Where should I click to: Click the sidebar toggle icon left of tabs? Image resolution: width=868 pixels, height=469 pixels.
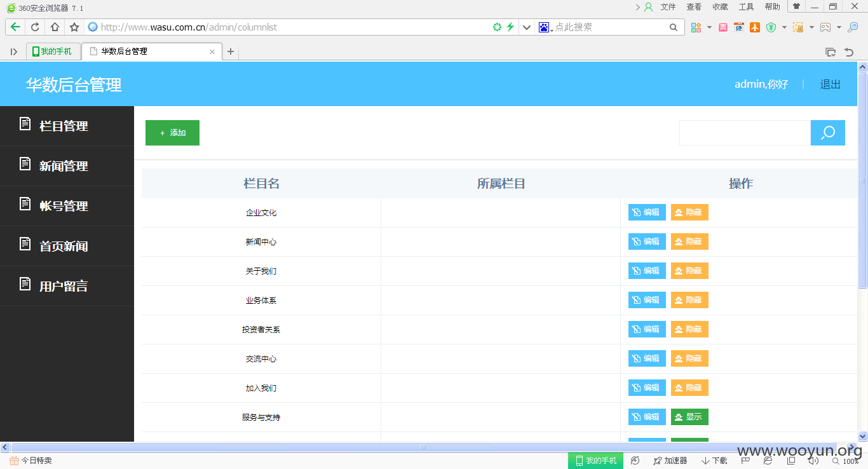[x=14, y=51]
